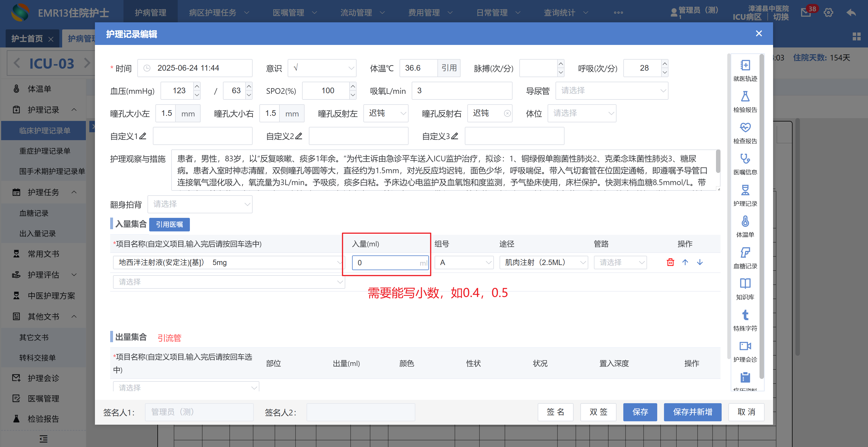The image size is (868, 447).
Task: Switch to the 护士首页 tab
Action: coord(27,39)
